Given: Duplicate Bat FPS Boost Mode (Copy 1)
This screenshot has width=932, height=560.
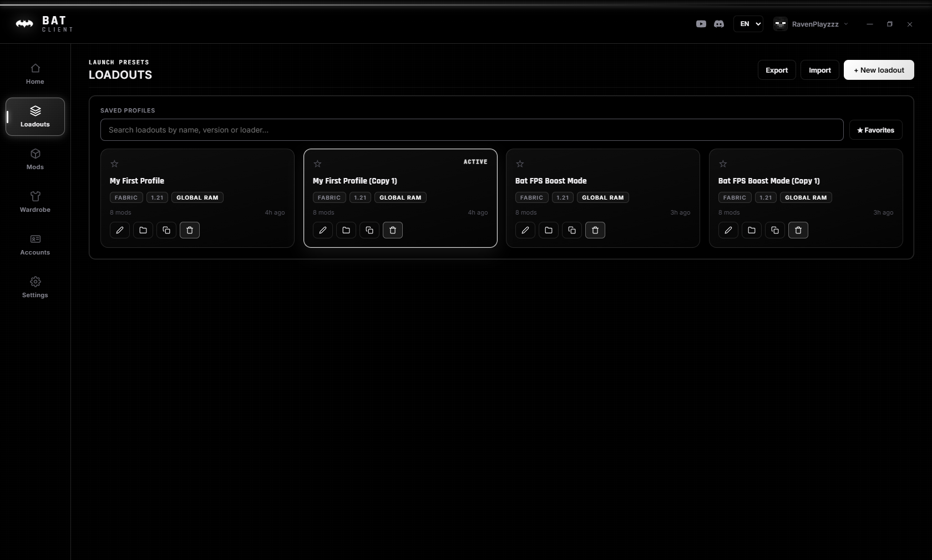Looking at the screenshot, I should 775,230.
